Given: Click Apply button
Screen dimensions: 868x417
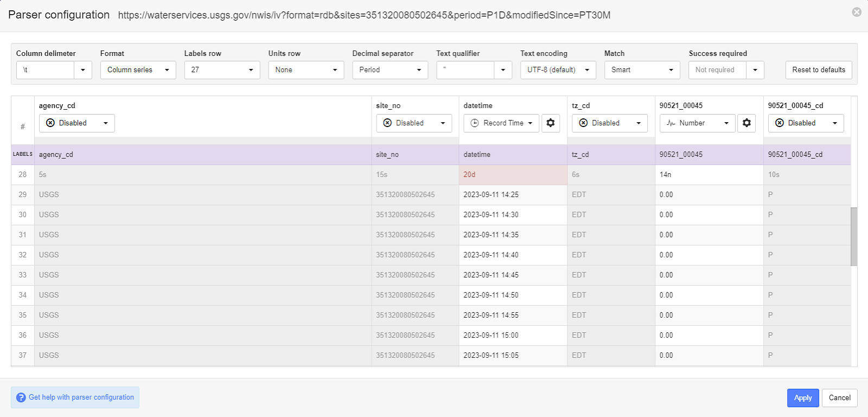Looking at the screenshot, I should click(x=803, y=398).
